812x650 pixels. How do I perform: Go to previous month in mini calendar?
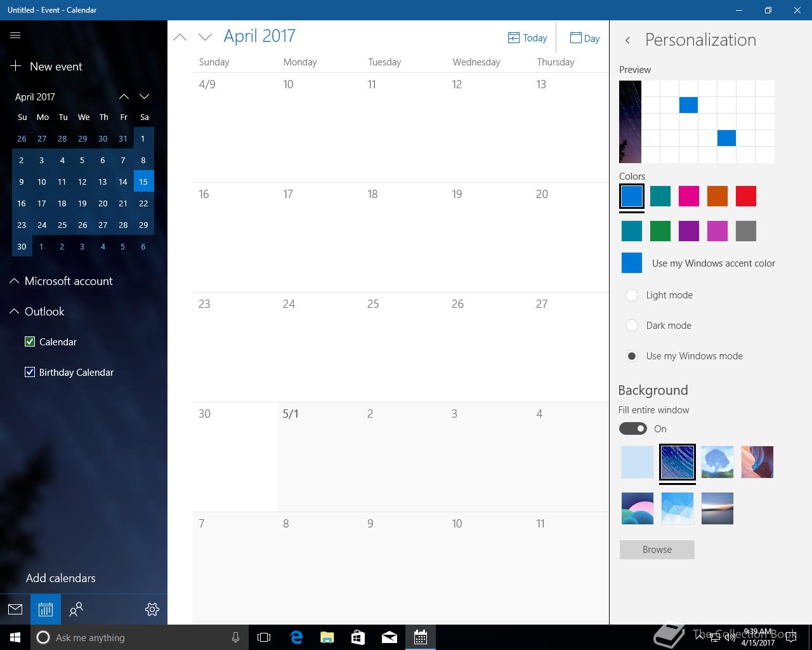(x=124, y=96)
